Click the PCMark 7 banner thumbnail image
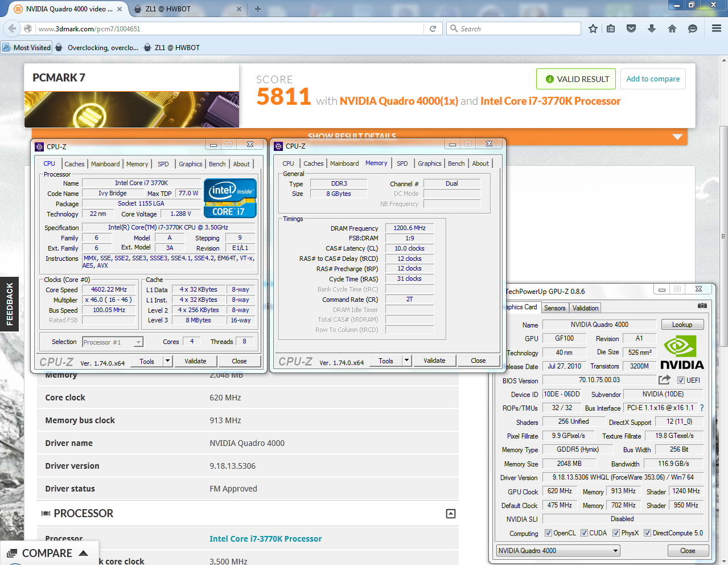728x565 pixels. [x=131, y=109]
